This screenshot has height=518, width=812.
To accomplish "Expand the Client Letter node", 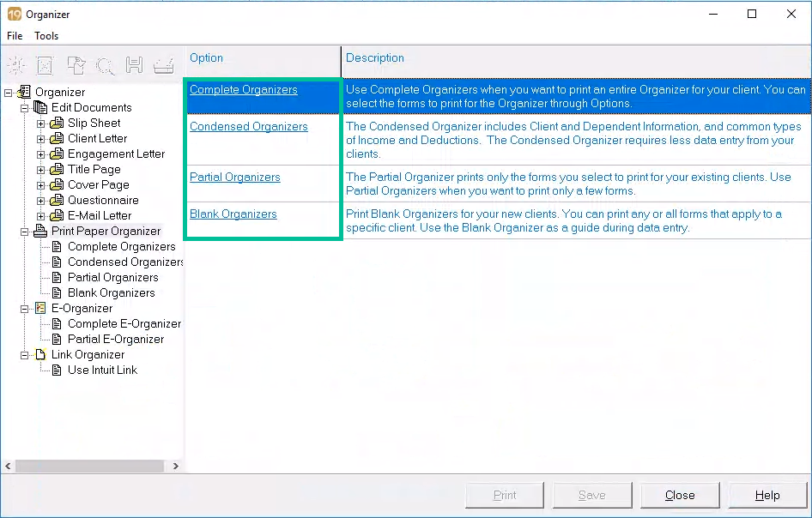I will coord(41,139).
